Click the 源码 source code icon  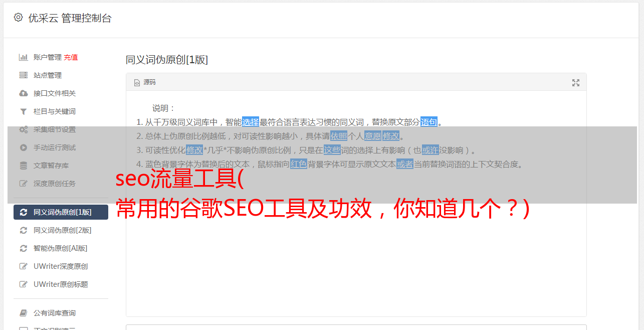click(137, 83)
